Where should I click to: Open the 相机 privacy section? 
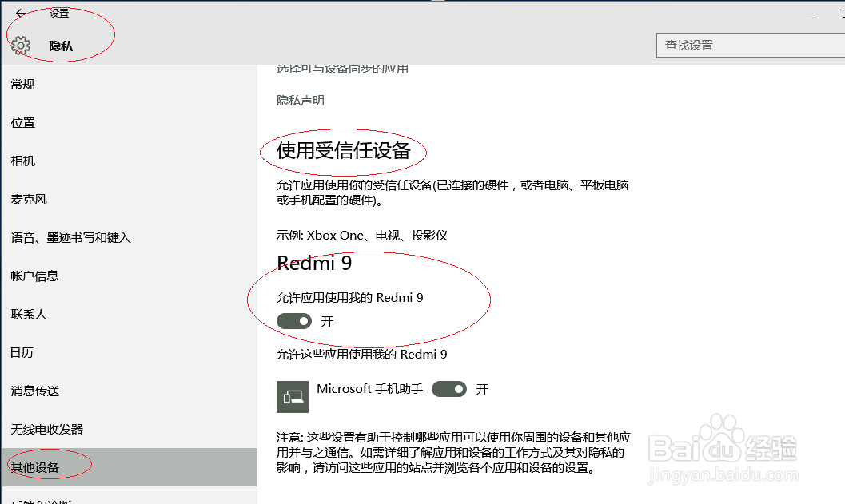click(130, 161)
